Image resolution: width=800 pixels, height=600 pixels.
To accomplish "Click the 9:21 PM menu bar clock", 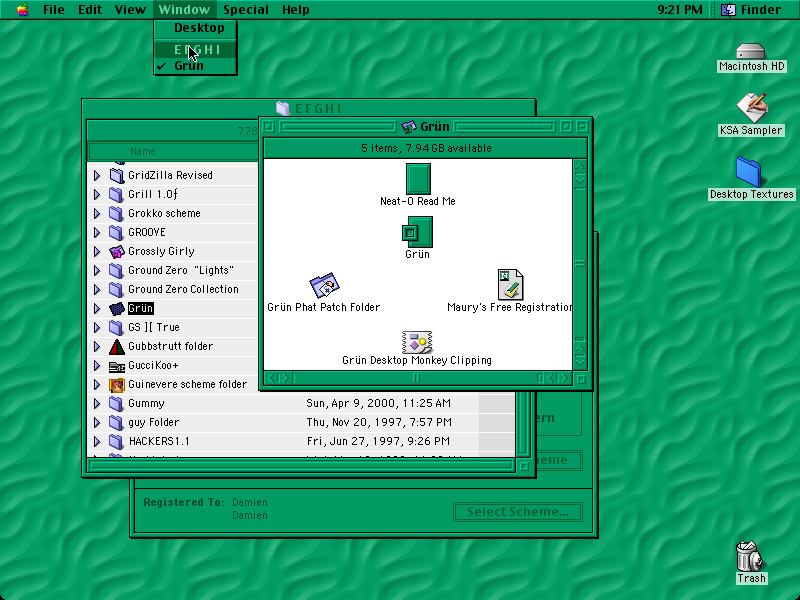I will [x=680, y=9].
